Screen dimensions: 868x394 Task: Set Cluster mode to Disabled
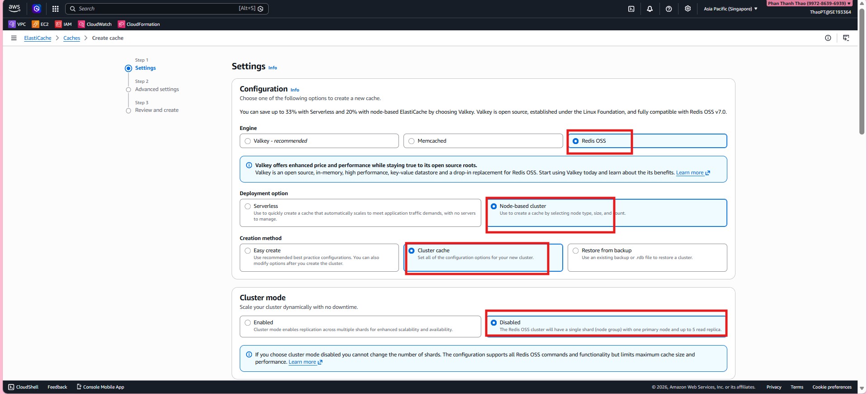click(606, 327)
